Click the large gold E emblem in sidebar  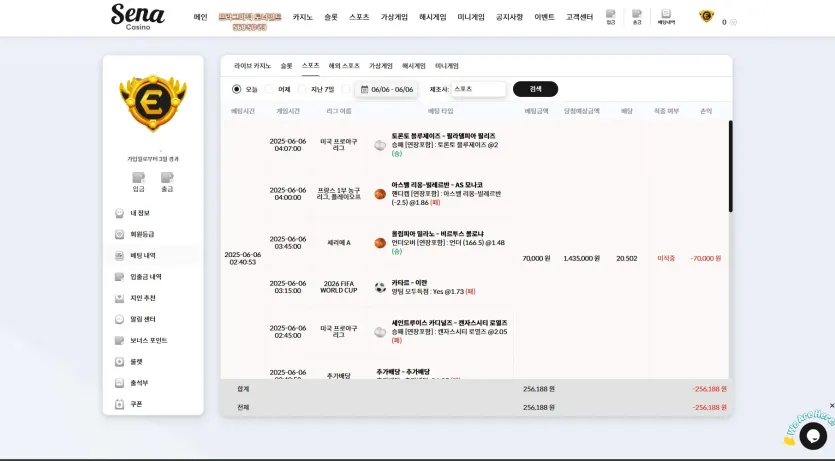pyautogui.click(x=153, y=102)
